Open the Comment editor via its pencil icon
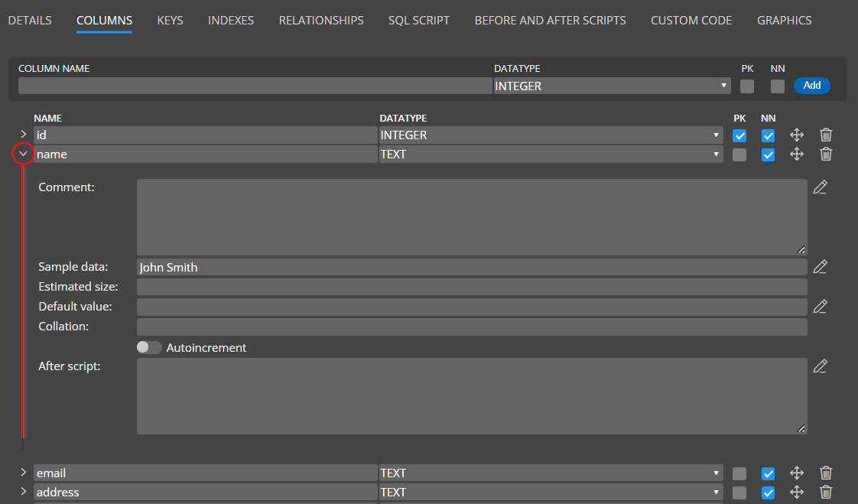 click(x=821, y=187)
